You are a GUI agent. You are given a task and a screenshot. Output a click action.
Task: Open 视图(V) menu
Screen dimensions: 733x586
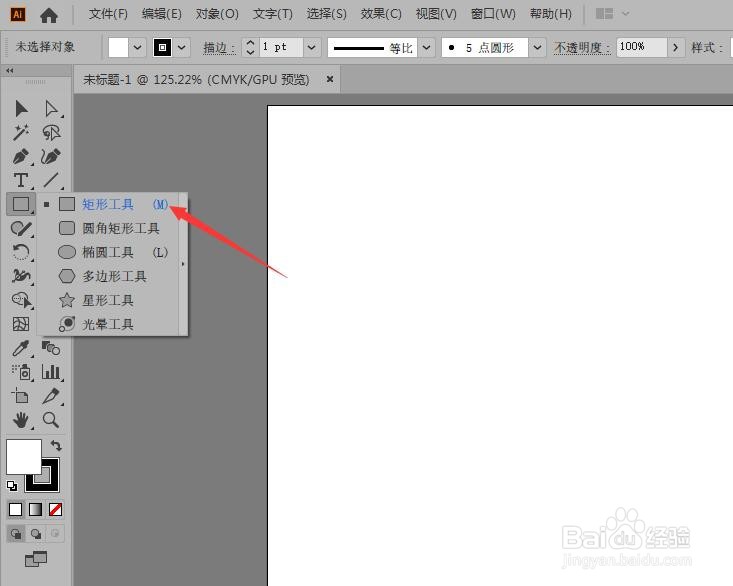pos(436,14)
